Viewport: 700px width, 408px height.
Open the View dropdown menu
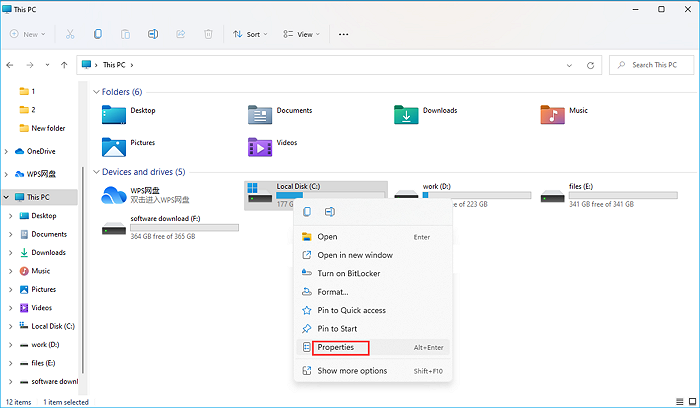pyautogui.click(x=301, y=33)
